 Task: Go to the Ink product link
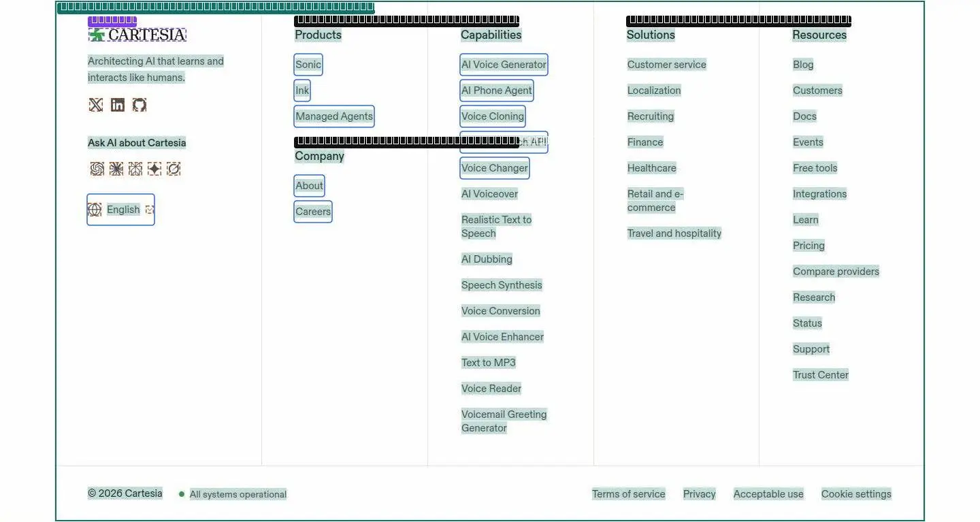pos(302,91)
